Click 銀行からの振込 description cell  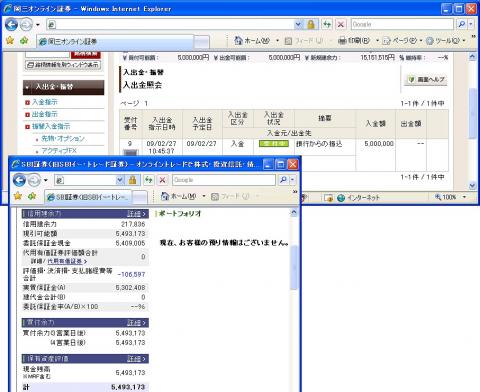point(319,144)
